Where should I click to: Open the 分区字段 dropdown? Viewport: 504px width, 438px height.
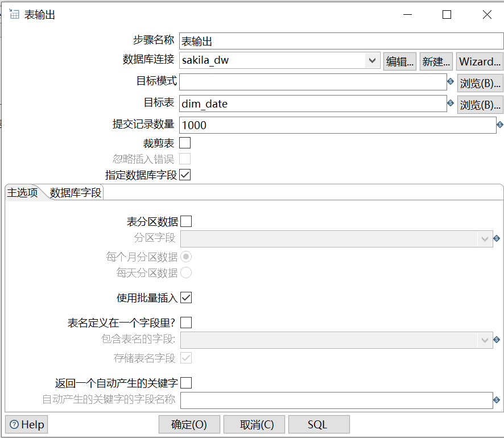(x=484, y=239)
